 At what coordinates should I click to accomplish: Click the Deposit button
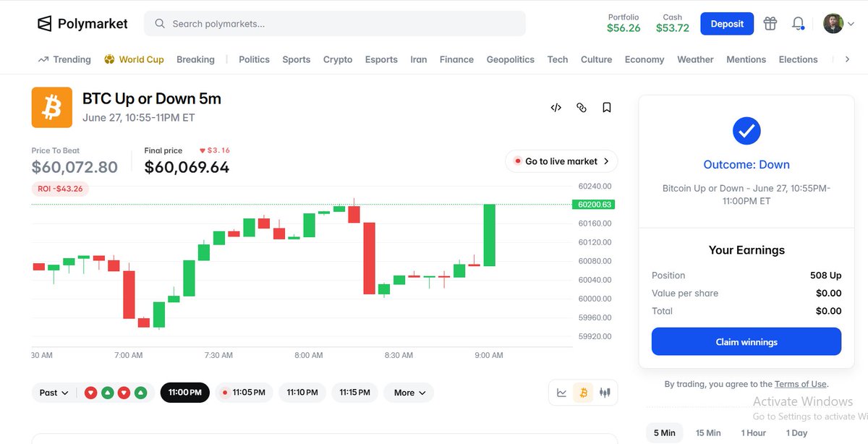click(727, 24)
